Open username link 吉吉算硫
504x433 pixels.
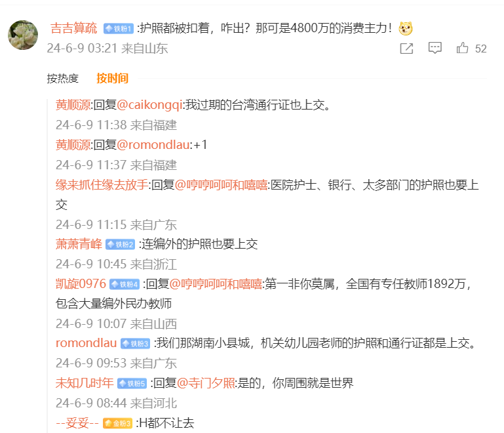73,28
